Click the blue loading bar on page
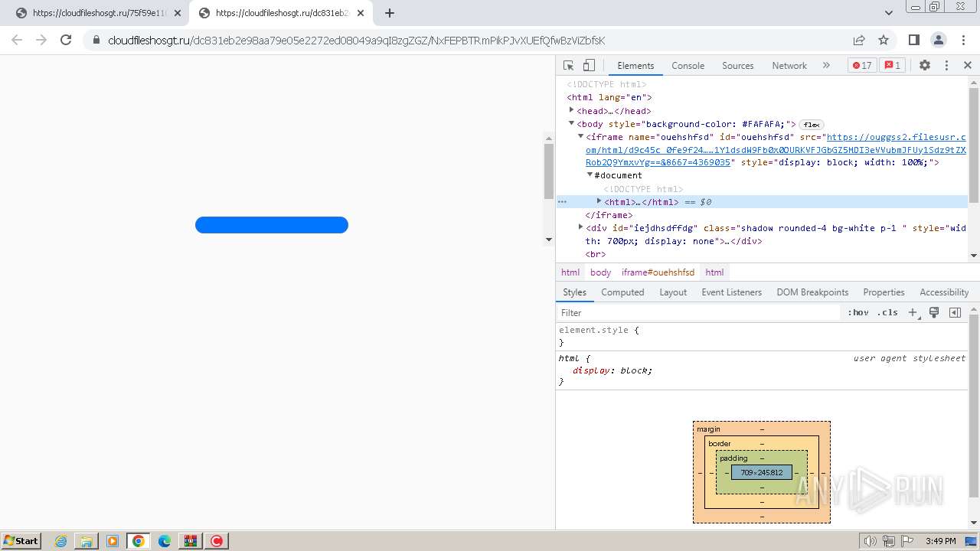Viewport: 980px width, 551px height. pyautogui.click(x=272, y=225)
